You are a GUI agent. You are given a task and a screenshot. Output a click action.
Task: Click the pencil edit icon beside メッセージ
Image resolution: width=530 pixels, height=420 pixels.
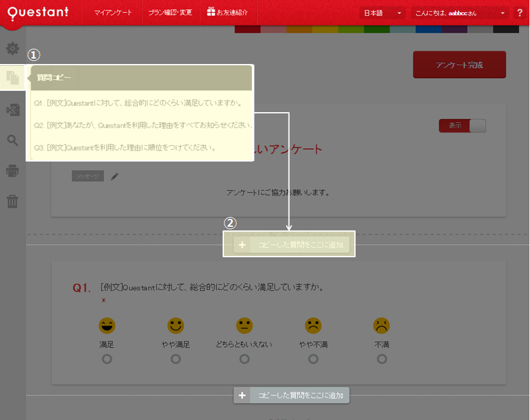115,176
